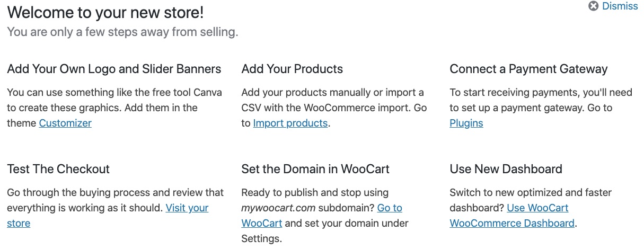Go to the Import products link

click(290, 123)
